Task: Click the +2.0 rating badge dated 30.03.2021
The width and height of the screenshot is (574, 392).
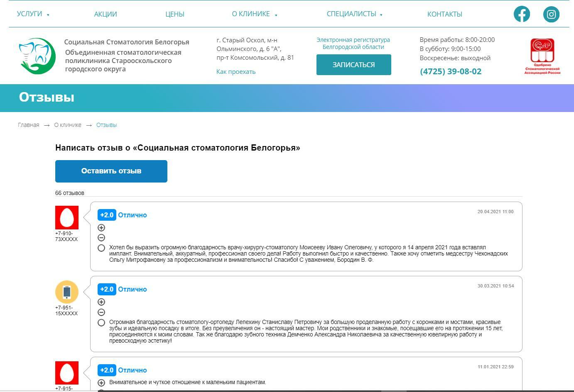Action: pos(107,289)
